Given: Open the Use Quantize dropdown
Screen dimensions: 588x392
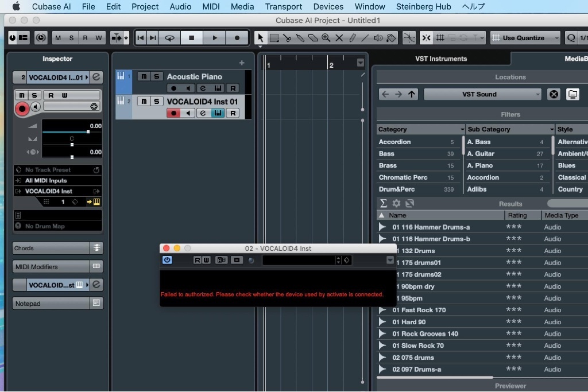Looking at the screenshot, I should tap(525, 38).
